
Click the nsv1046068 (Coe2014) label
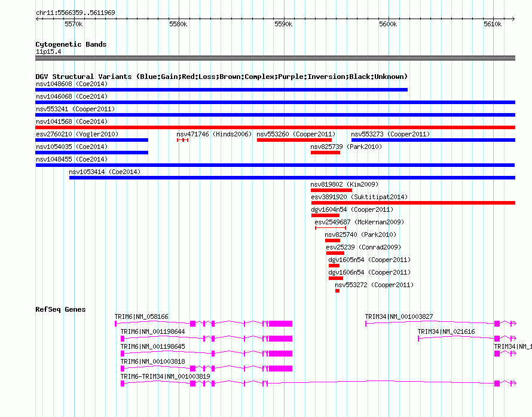click(x=72, y=96)
